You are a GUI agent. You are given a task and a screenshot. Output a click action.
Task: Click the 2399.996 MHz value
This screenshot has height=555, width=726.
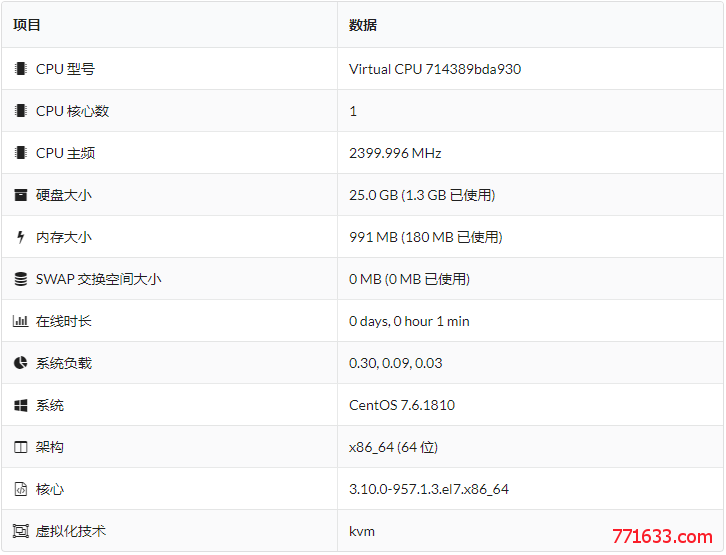click(395, 153)
